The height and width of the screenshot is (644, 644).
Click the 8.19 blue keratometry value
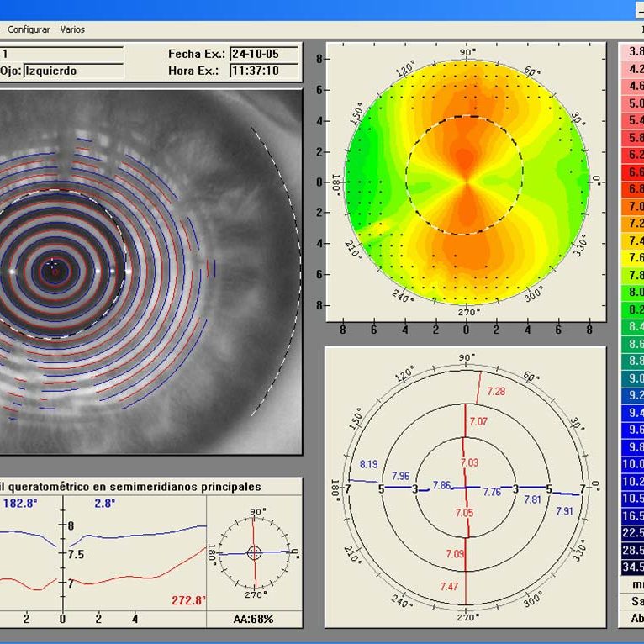pyautogui.click(x=368, y=464)
